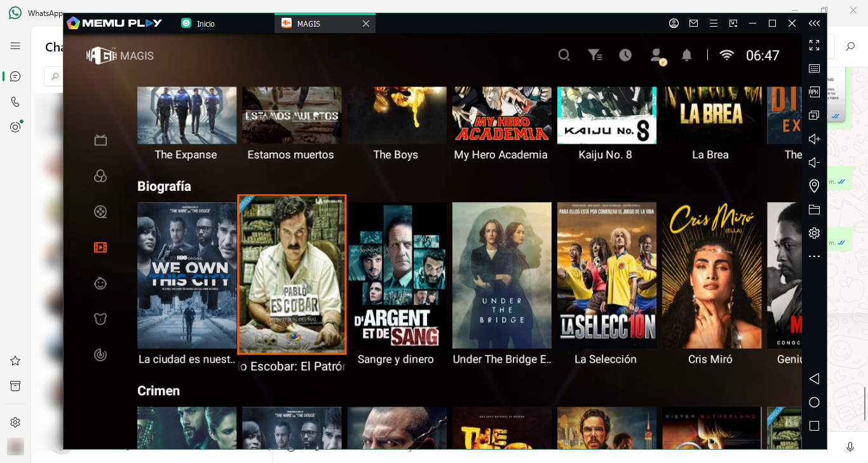
Task: Open D'Argent et de Sang poster
Action: click(x=397, y=275)
